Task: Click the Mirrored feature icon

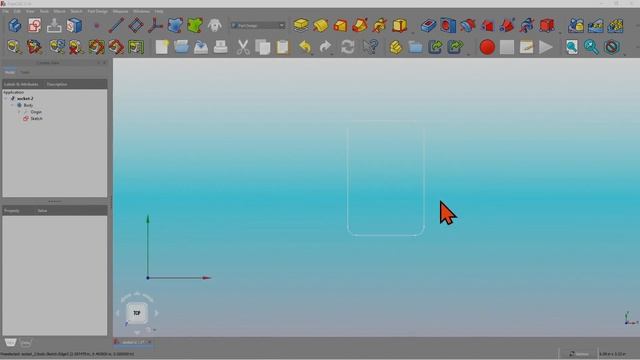Action: point(576,25)
